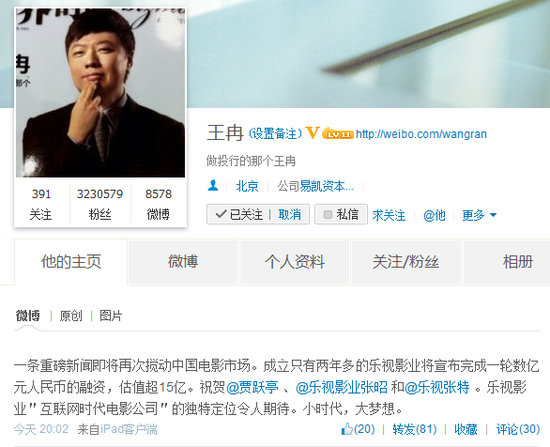The width and height of the screenshot is (550, 447).
Task: Click the blue person profile icon
Action: [x=213, y=185]
